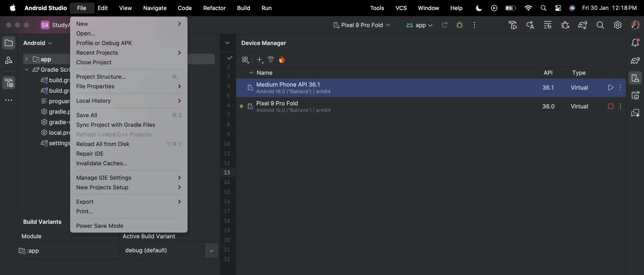Launch the Medium Phone API 36.1 emulator
The height and width of the screenshot is (275, 644).
[x=611, y=88]
